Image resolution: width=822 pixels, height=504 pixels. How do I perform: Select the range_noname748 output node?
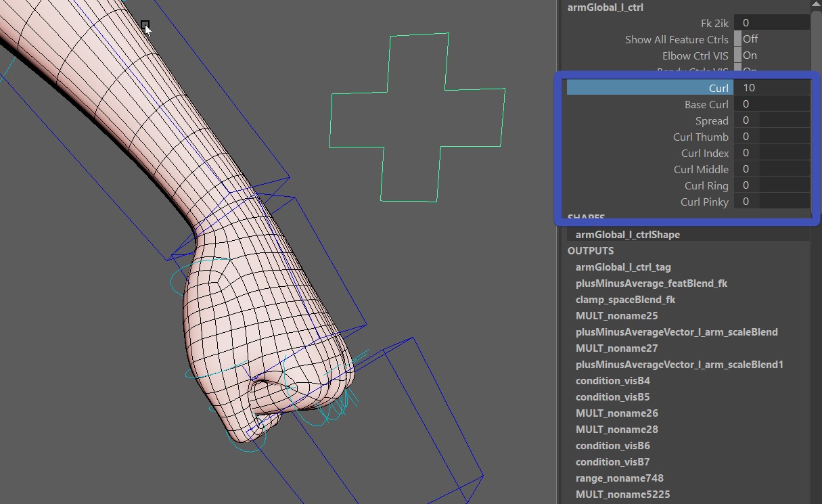tap(619, 478)
